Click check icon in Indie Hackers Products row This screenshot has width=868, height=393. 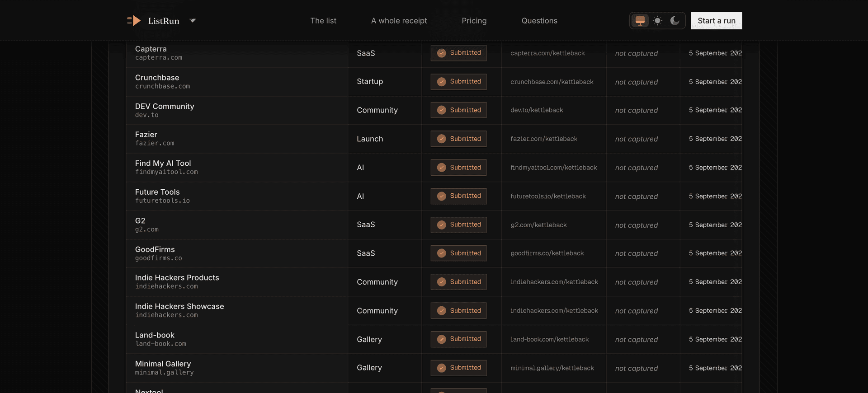click(x=442, y=282)
